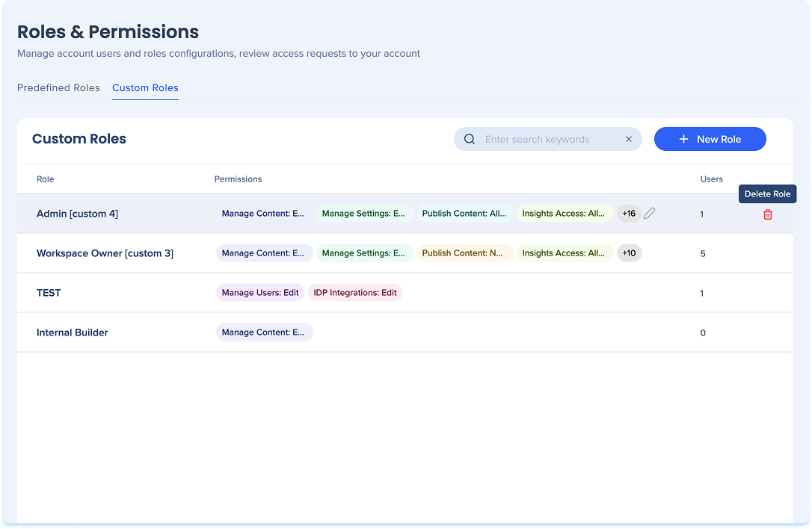Screen dimensions: 812x529
Task: Click Admin's Insights Access permission tag
Action: pyautogui.click(x=564, y=214)
